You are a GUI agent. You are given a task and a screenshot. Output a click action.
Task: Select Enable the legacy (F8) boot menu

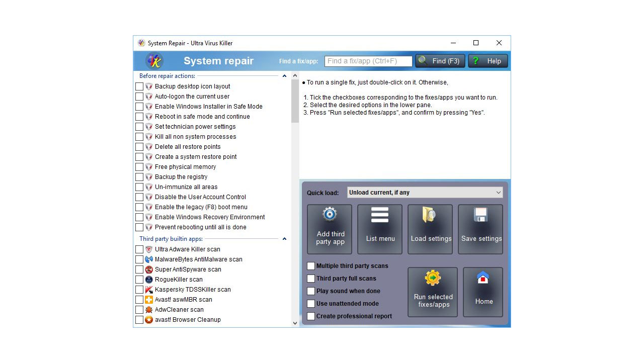(x=201, y=207)
